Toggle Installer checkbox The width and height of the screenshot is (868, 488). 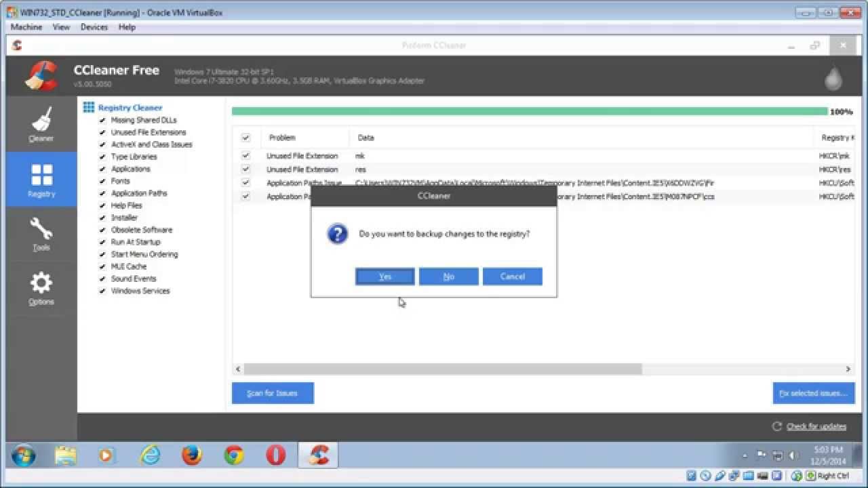point(102,218)
